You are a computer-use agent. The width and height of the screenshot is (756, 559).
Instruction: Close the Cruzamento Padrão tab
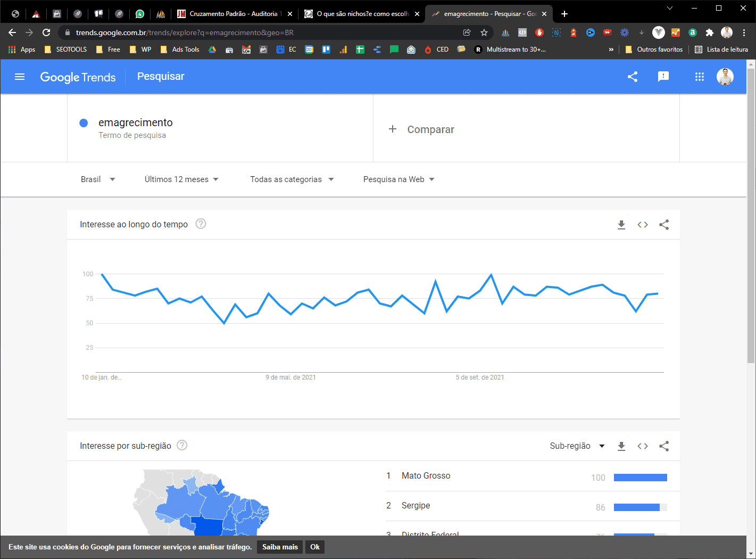click(x=290, y=14)
